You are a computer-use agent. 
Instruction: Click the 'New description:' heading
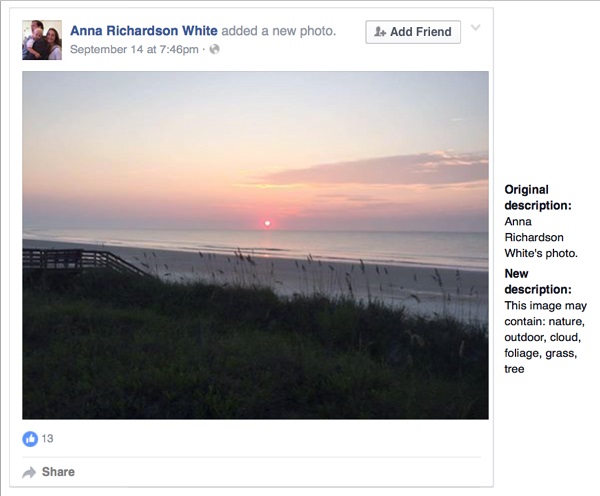coord(538,281)
